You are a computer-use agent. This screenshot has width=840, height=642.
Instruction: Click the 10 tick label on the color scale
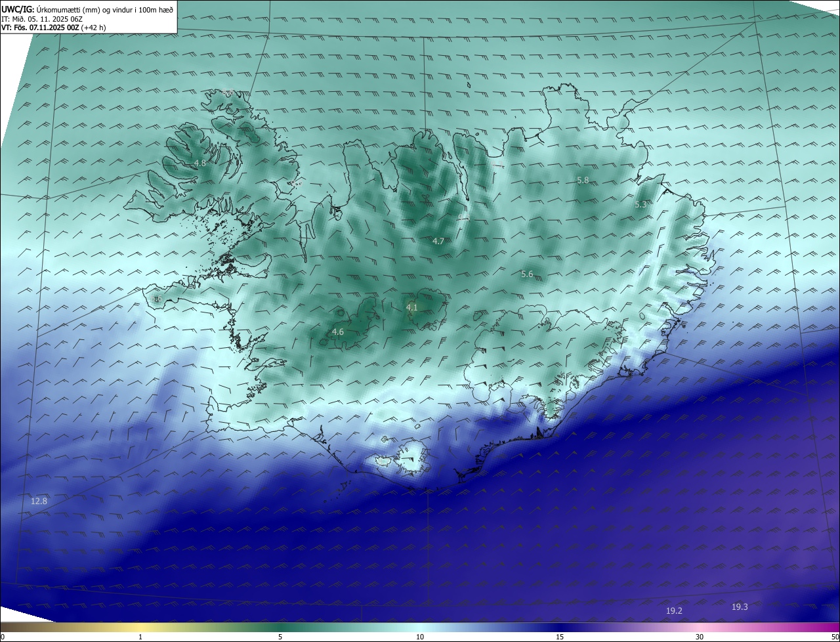[420, 637]
